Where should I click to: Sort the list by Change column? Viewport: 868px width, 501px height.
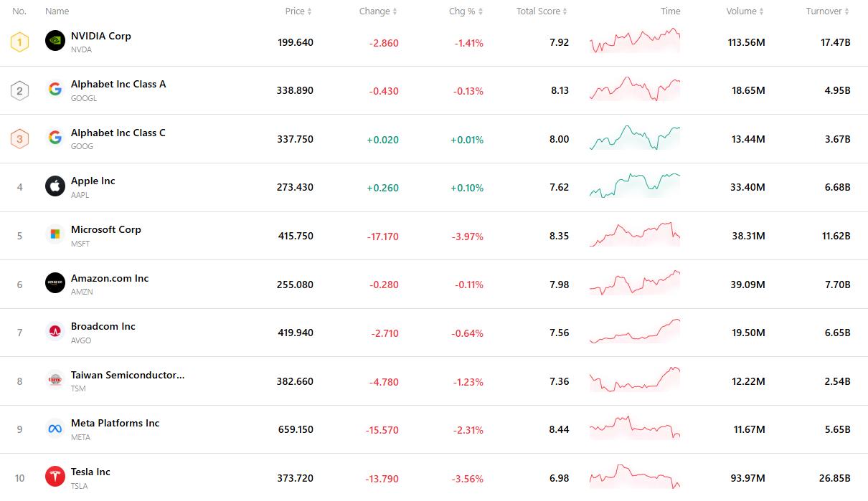[378, 11]
